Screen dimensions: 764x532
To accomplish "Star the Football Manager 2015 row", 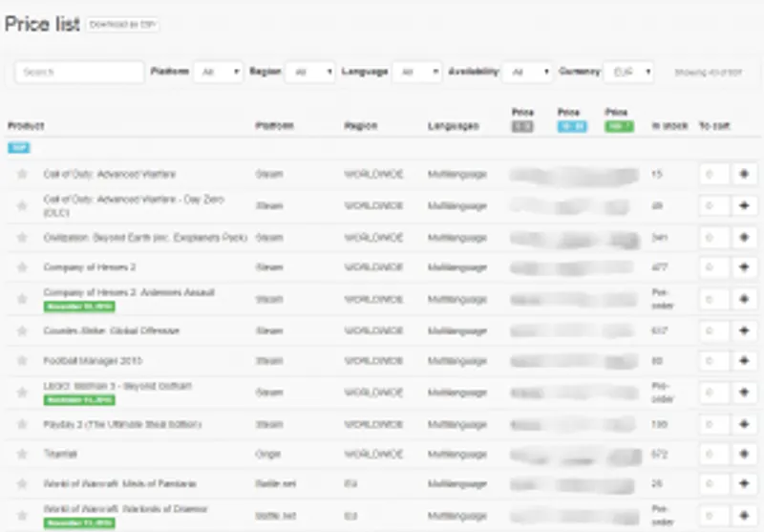I will point(22,360).
